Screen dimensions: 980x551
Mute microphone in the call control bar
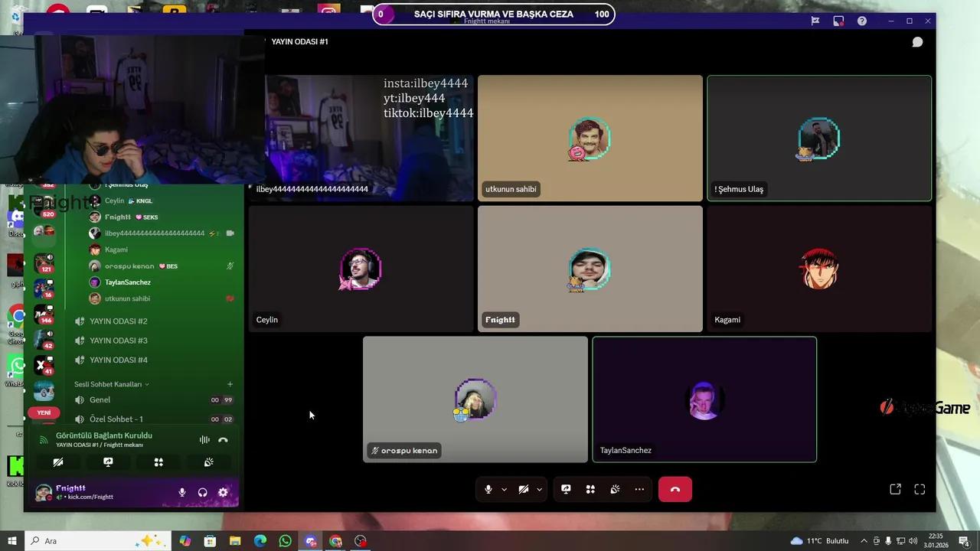coord(488,490)
